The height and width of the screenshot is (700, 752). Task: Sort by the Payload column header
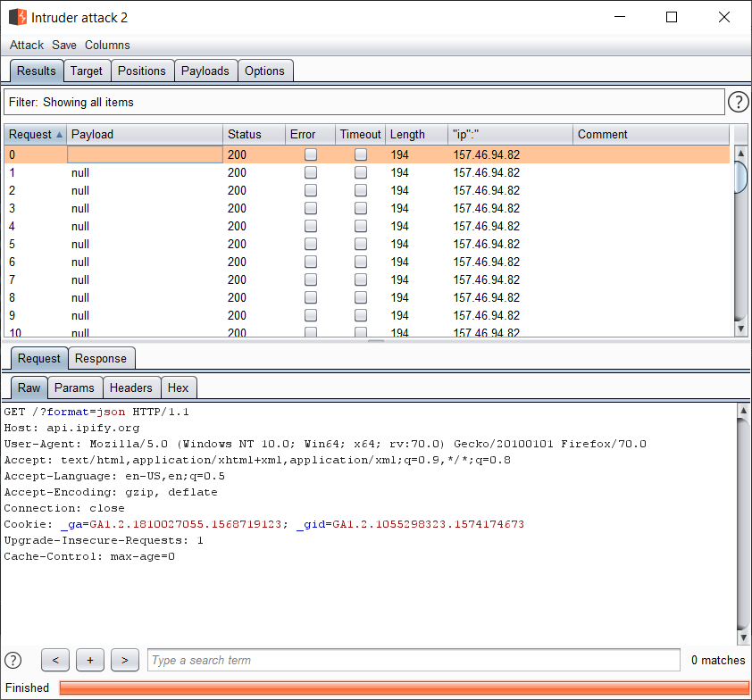(145, 134)
